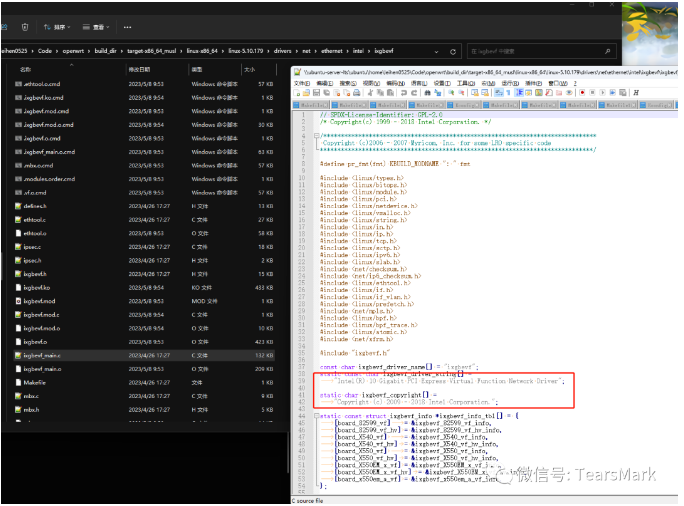
Task: Click the Explorer search box for ixgbevf
Action: pos(541,51)
